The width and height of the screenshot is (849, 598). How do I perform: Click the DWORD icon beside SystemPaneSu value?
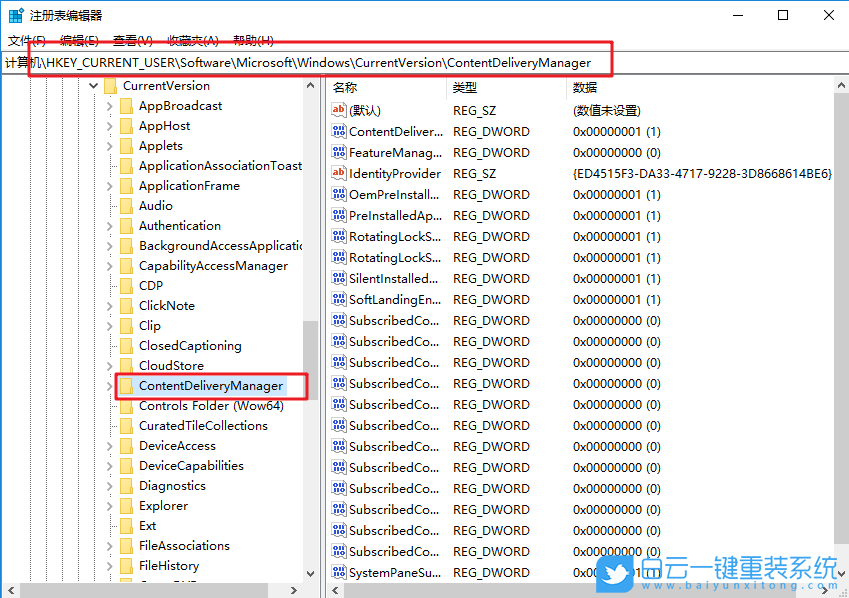[337, 572]
